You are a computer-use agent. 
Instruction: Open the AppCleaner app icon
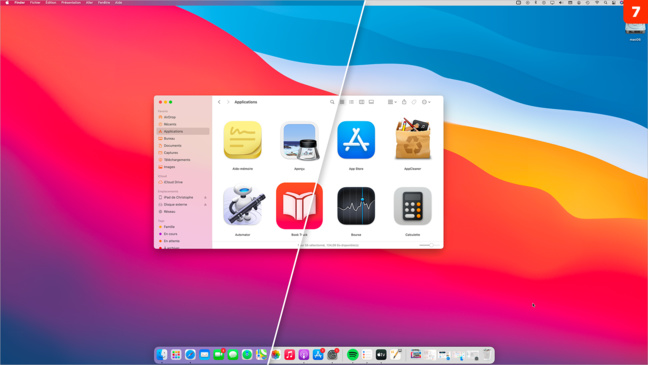point(412,139)
